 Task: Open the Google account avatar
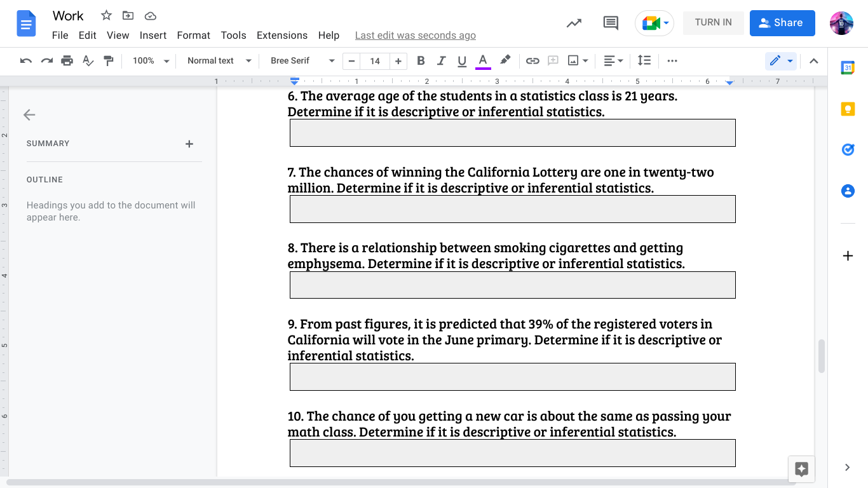(841, 23)
